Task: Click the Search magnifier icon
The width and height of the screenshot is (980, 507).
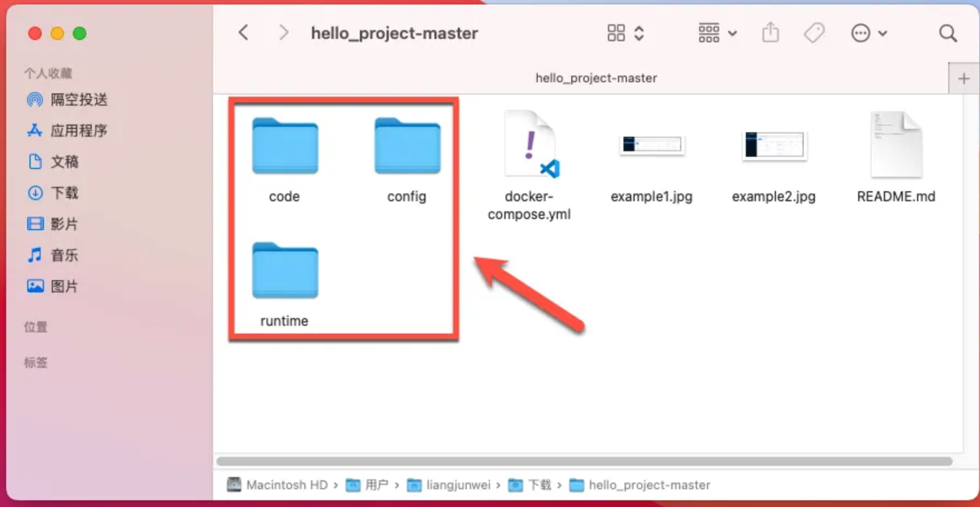Action: pos(948,33)
